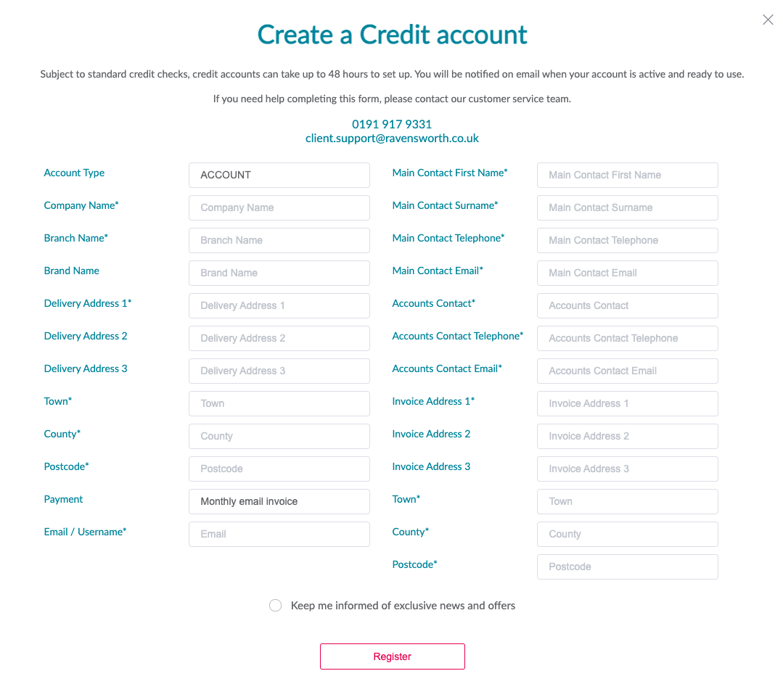
Task: Click the Register button
Action: (x=392, y=656)
